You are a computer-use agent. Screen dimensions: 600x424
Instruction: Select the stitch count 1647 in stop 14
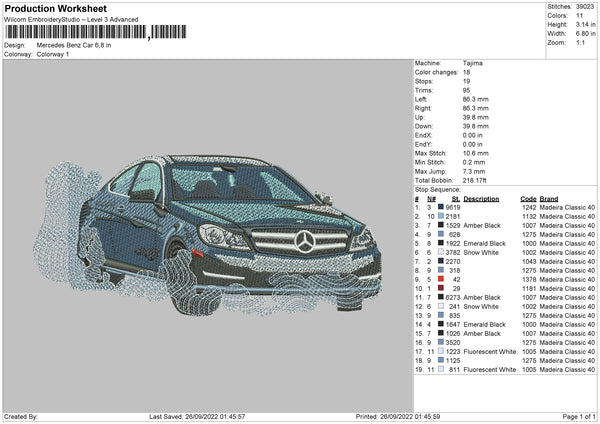click(453, 325)
